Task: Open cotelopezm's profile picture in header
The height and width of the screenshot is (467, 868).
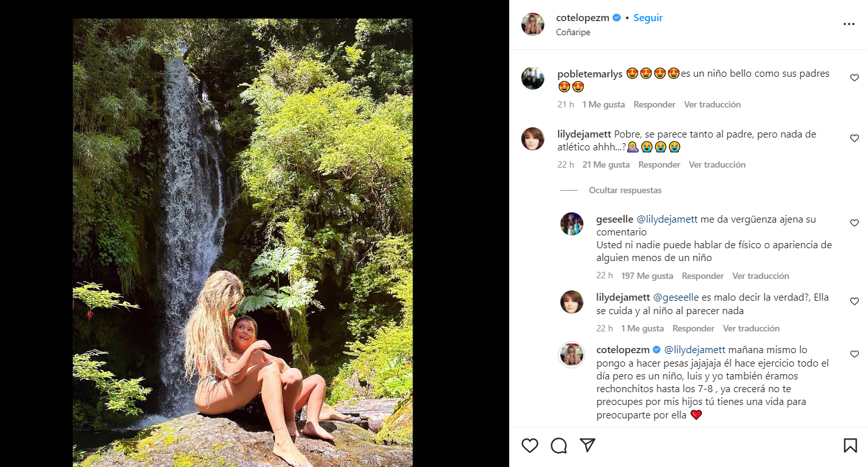Action: point(533,24)
